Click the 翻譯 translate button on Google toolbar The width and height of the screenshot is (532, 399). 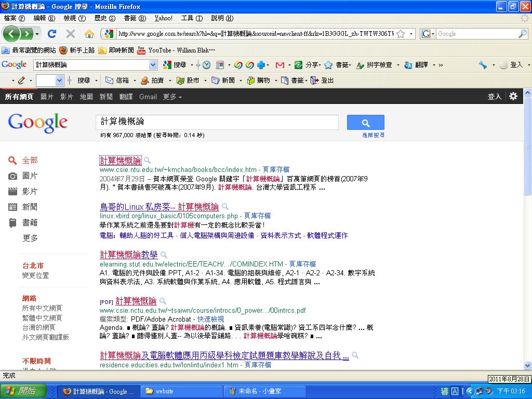tap(416, 65)
